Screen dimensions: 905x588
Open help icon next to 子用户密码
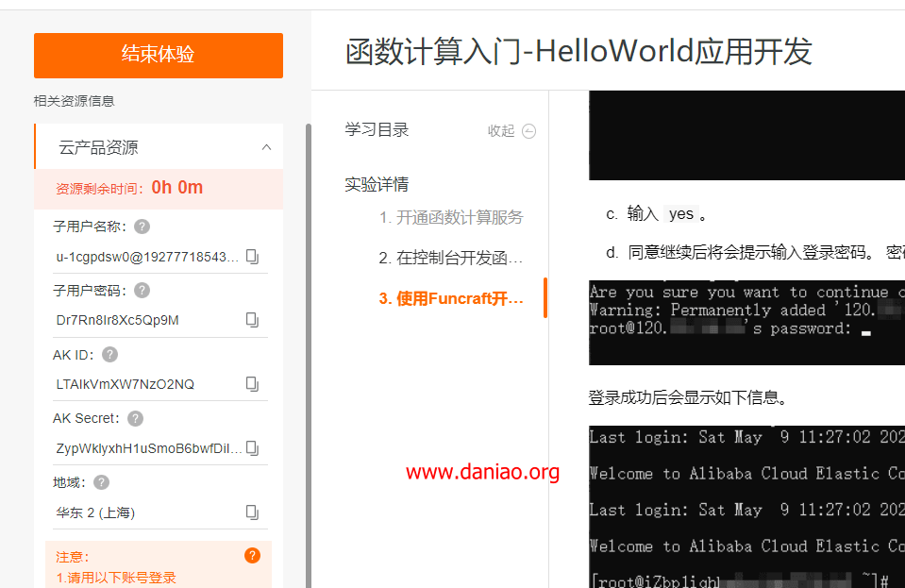pyautogui.click(x=142, y=291)
